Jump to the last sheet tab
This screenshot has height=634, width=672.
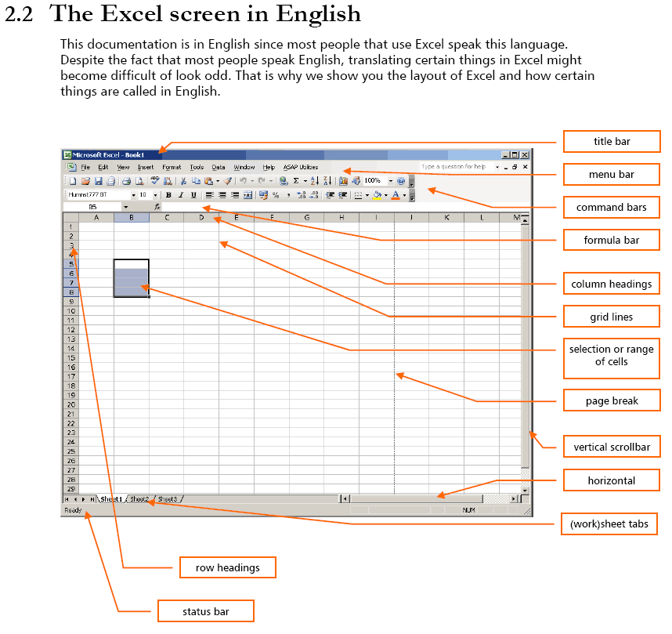[x=92, y=499]
